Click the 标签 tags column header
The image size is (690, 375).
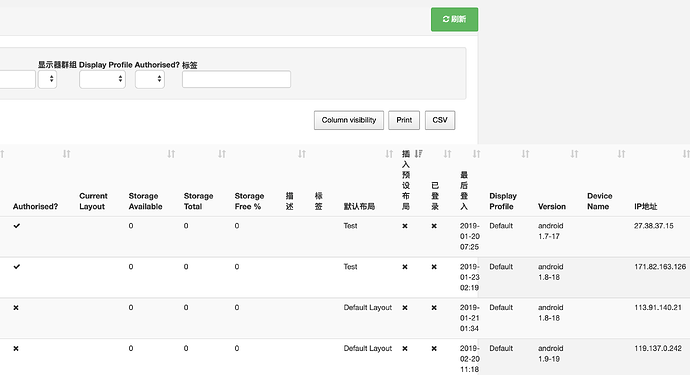[319, 201]
